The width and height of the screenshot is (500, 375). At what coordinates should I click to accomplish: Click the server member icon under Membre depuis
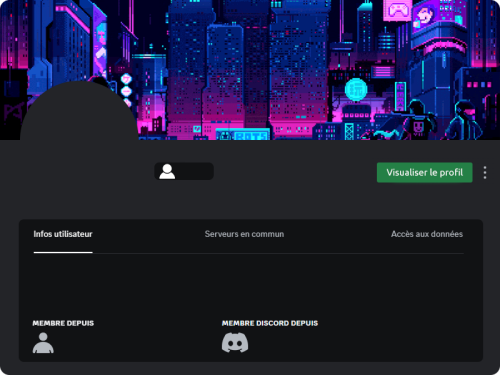pyautogui.click(x=43, y=343)
